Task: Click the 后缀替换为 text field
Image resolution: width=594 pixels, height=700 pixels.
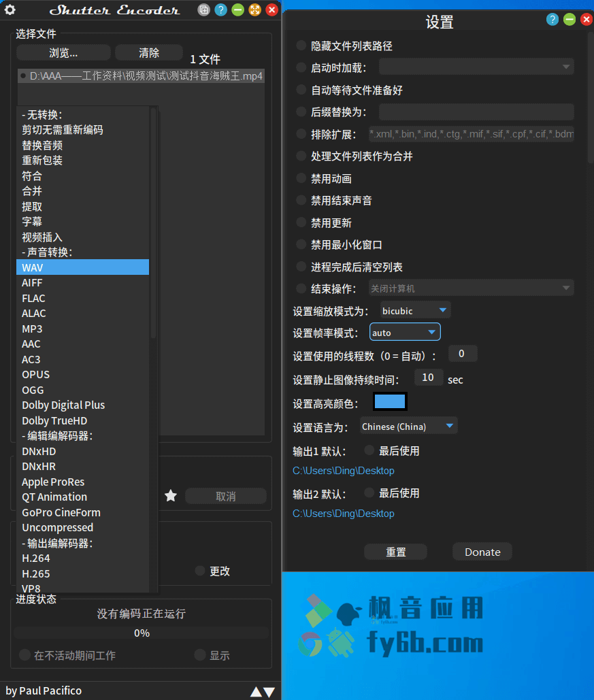Action: click(476, 112)
